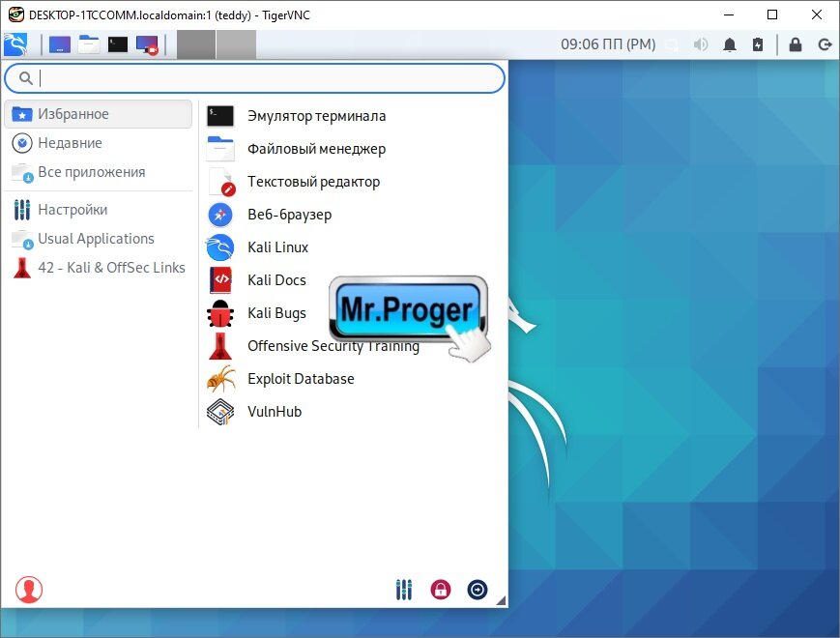Open file manager from top panel
Image resolution: width=840 pixels, height=638 pixels.
tap(89, 44)
